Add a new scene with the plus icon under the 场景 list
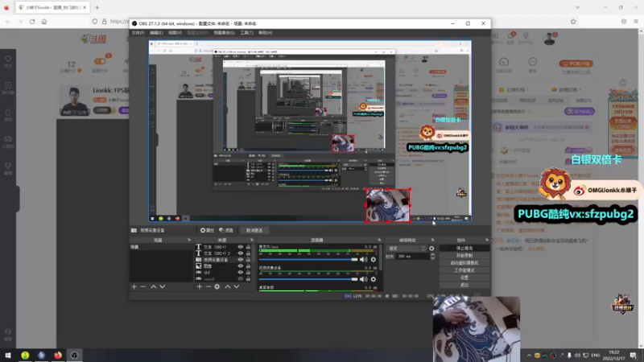 click(134, 286)
